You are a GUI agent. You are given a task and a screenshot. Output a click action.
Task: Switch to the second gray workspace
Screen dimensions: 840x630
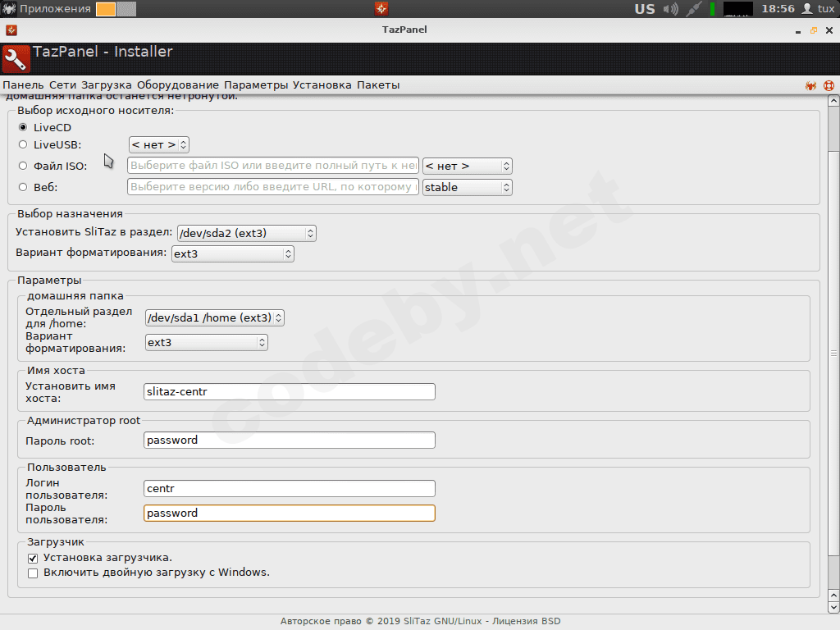126,9
